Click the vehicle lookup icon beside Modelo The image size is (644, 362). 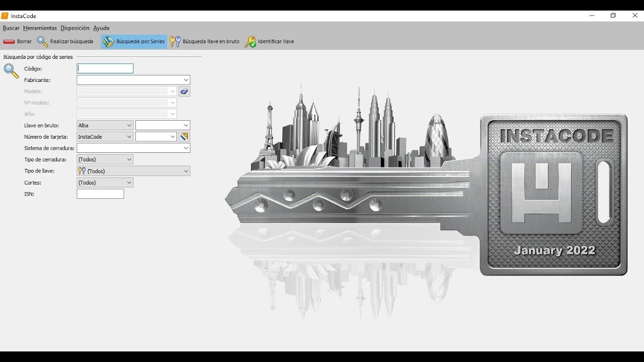[x=184, y=92]
